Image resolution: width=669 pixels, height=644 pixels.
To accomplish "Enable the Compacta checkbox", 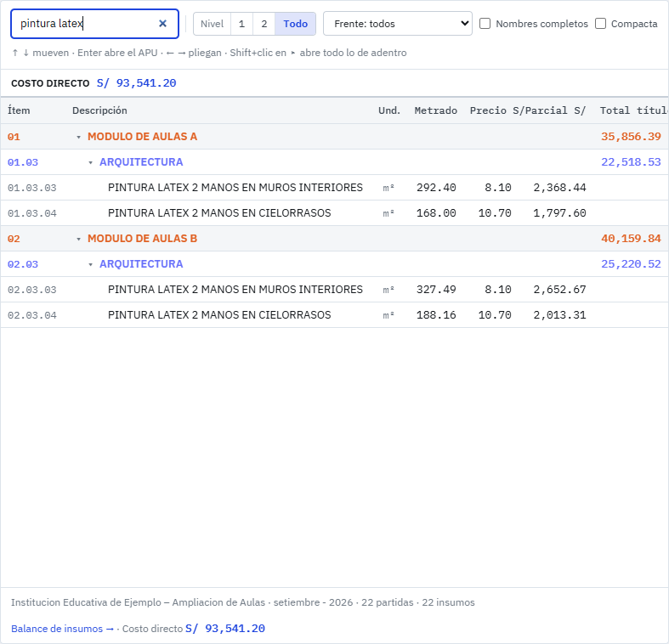I will 600,24.
